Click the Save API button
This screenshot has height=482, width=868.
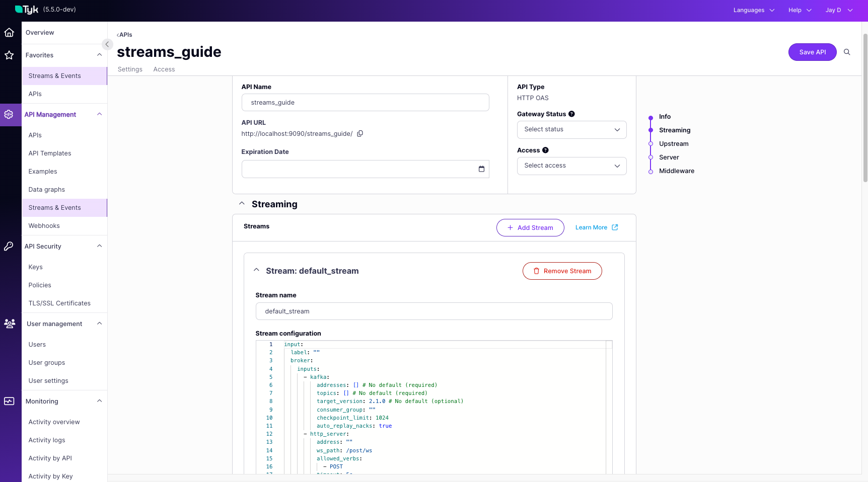(812, 52)
